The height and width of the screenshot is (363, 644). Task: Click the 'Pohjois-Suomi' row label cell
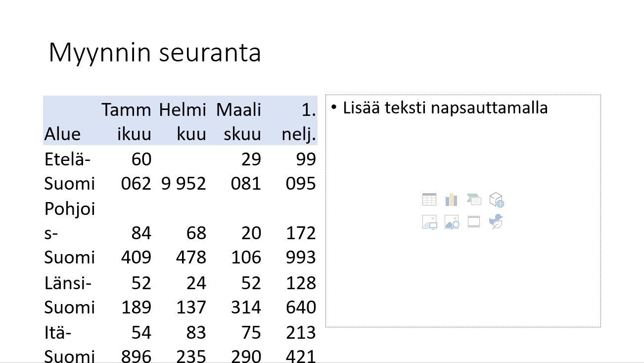[x=71, y=233]
